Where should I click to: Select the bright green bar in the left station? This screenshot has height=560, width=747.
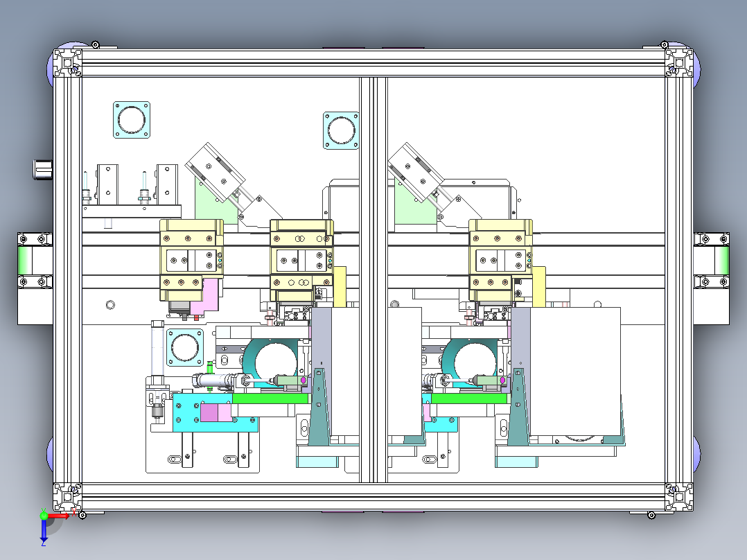tap(270, 399)
